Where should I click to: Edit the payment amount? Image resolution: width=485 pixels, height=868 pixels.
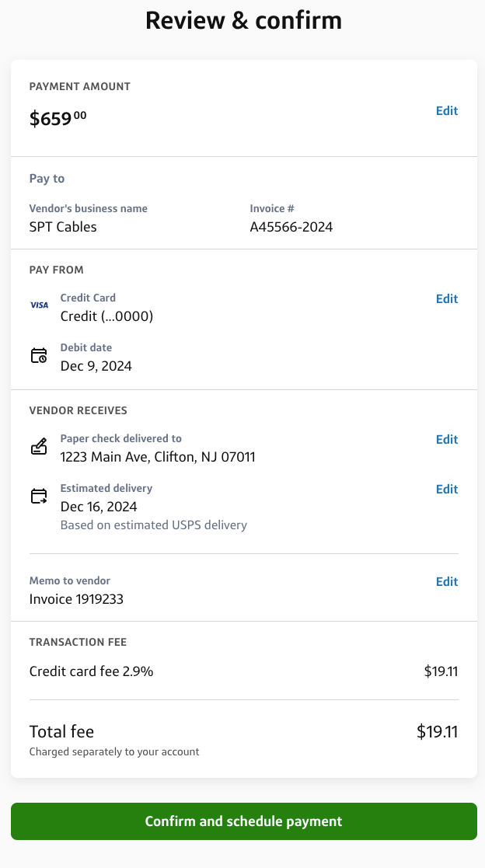tap(446, 111)
